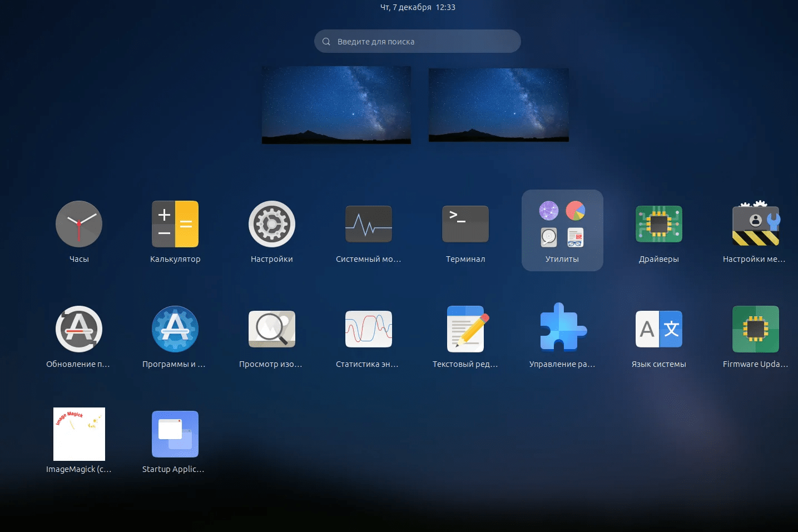
Task: Launch the Терминал app
Action: pos(465,224)
